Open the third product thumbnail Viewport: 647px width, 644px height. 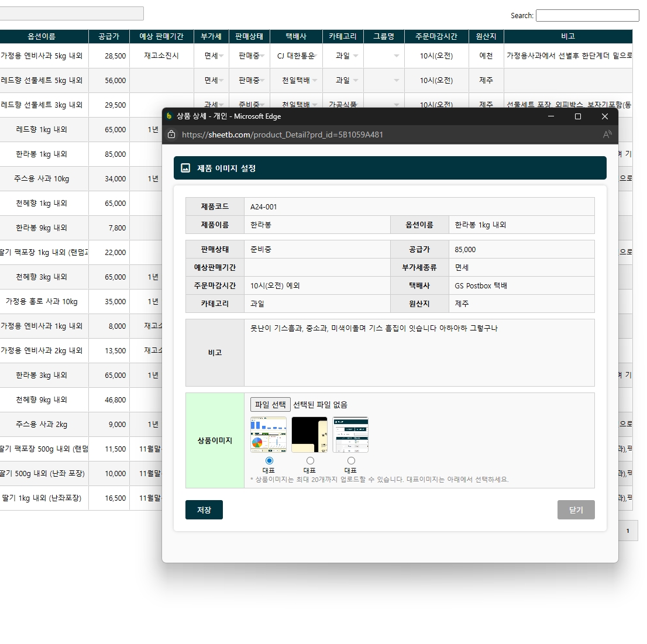[350, 435]
